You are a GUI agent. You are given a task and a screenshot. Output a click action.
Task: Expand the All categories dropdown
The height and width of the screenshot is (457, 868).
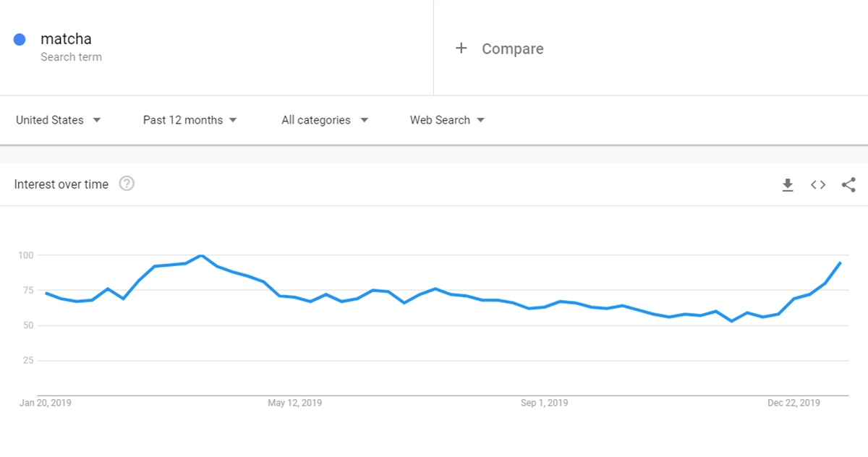(x=325, y=120)
